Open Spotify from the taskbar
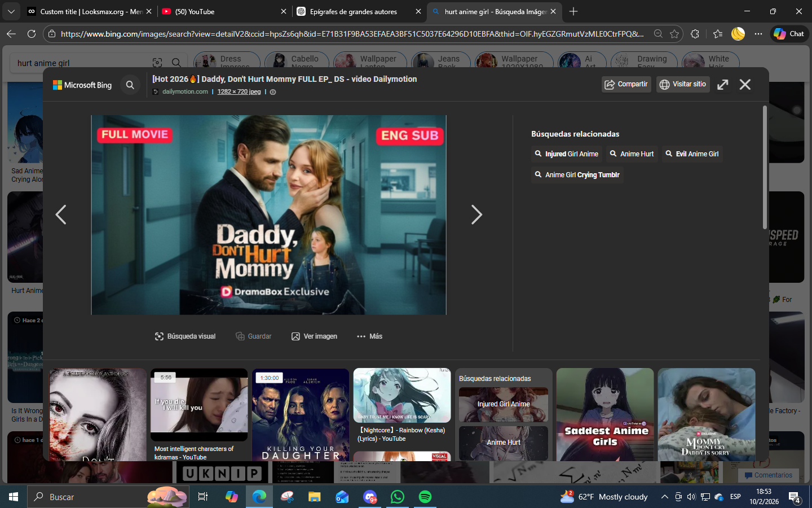Screen dimensions: 812x508 (425, 497)
